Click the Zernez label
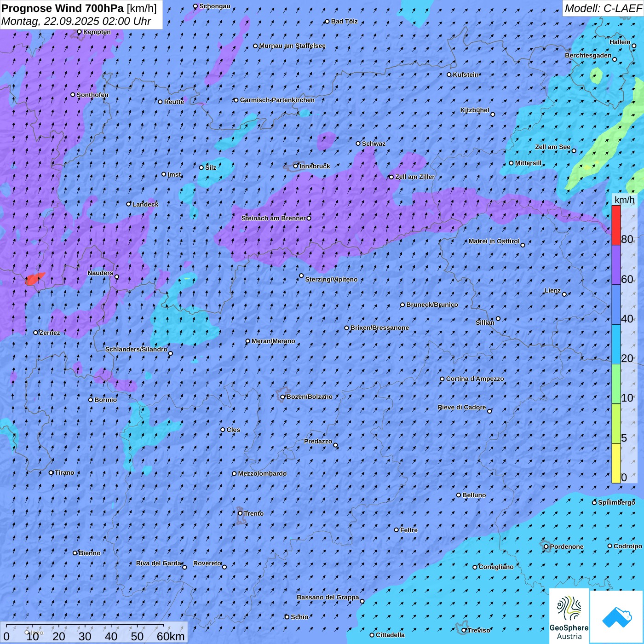Viewport: 644px width, 644px height. [x=50, y=333]
